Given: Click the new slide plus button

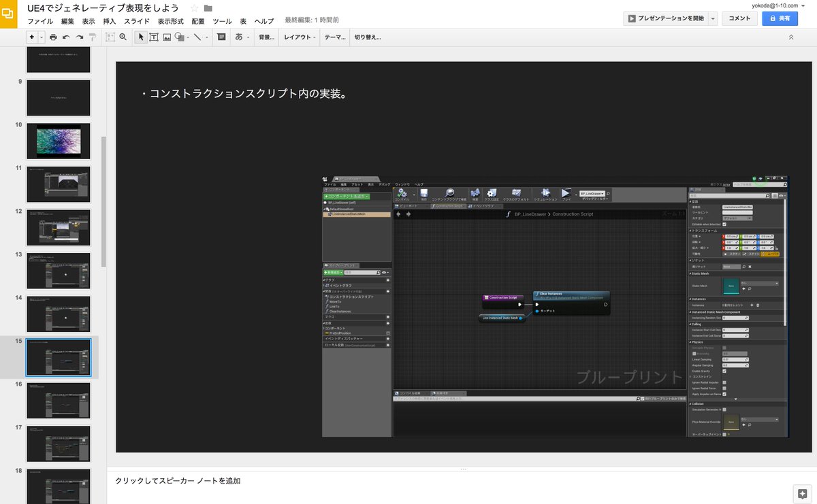Looking at the screenshot, I should click(x=32, y=37).
